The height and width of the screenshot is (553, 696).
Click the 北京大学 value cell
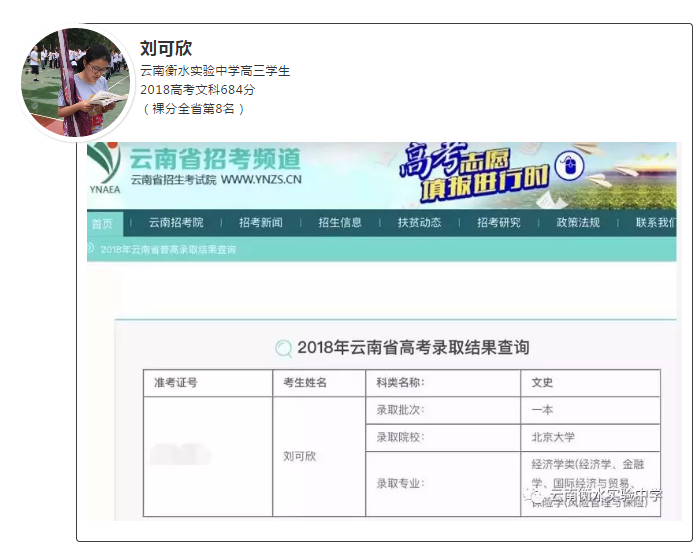pos(590,438)
